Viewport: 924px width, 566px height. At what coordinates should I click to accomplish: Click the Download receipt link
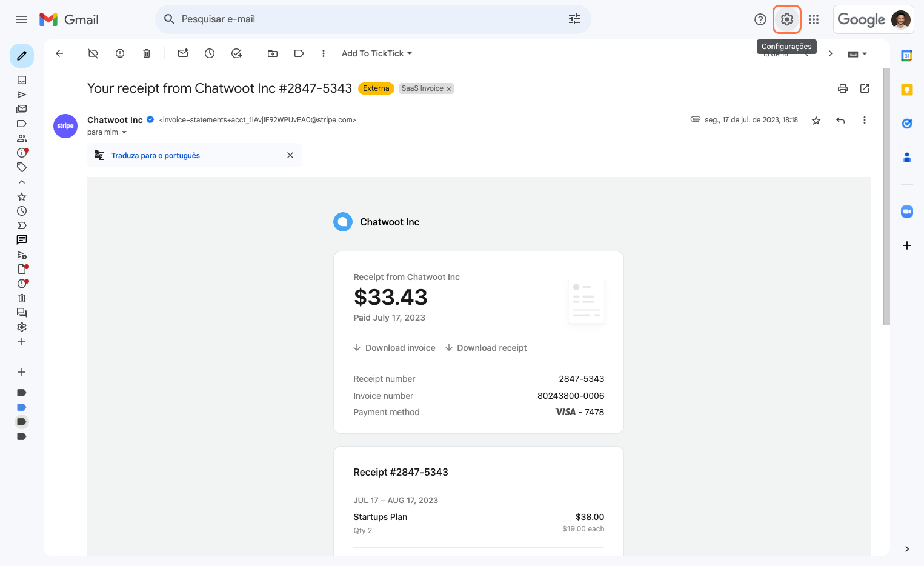[x=486, y=348]
